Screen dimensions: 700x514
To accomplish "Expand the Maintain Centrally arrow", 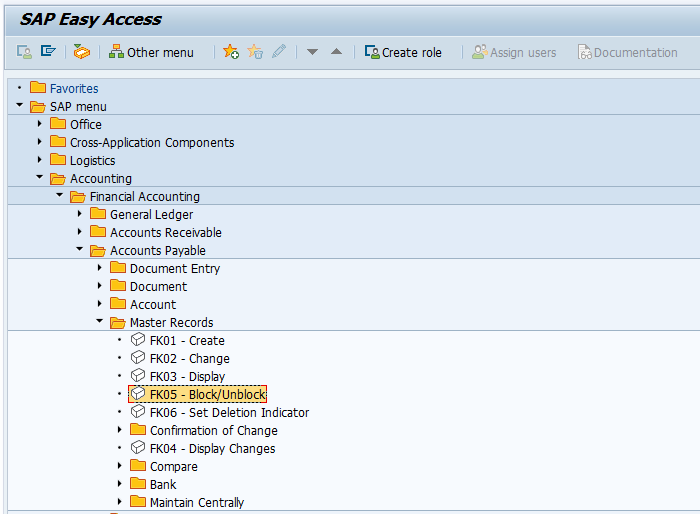I will pos(120,501).
